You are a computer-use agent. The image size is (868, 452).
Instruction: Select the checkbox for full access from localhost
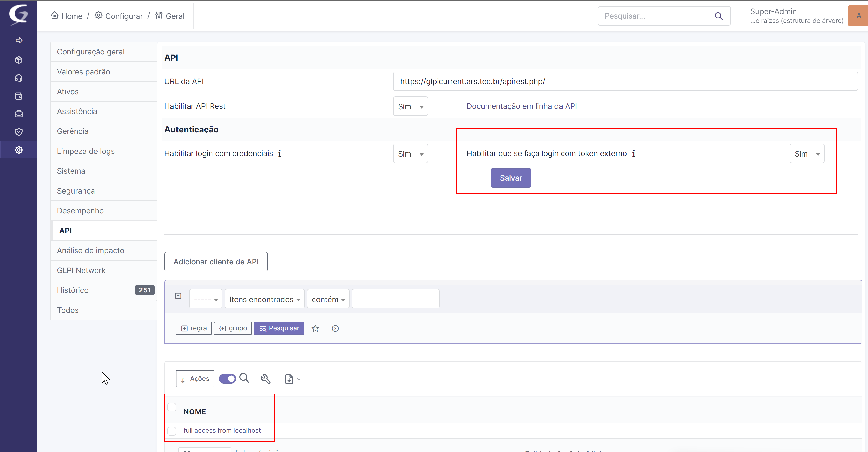tap(172, 431)
